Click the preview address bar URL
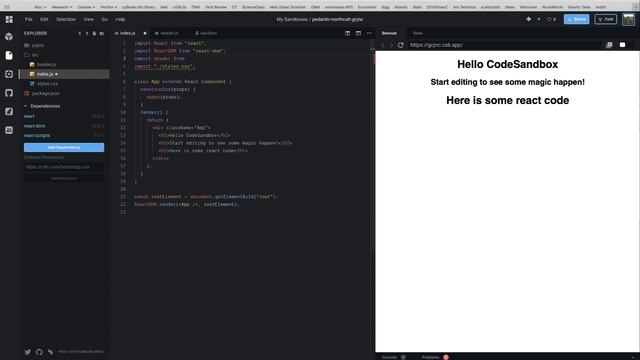The width and height of the screenshot is (640, 360). click(436, 45)
